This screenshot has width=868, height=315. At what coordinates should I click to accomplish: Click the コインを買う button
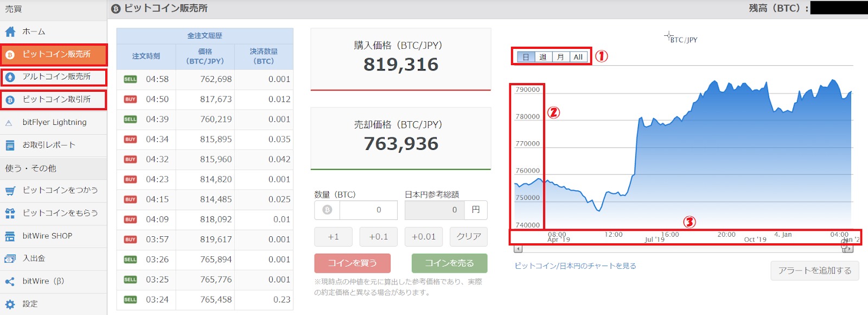(x=352, y=263)
